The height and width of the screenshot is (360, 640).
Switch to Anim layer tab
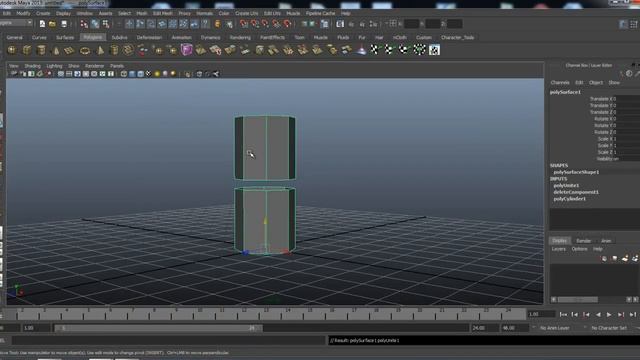coord(606,241)
